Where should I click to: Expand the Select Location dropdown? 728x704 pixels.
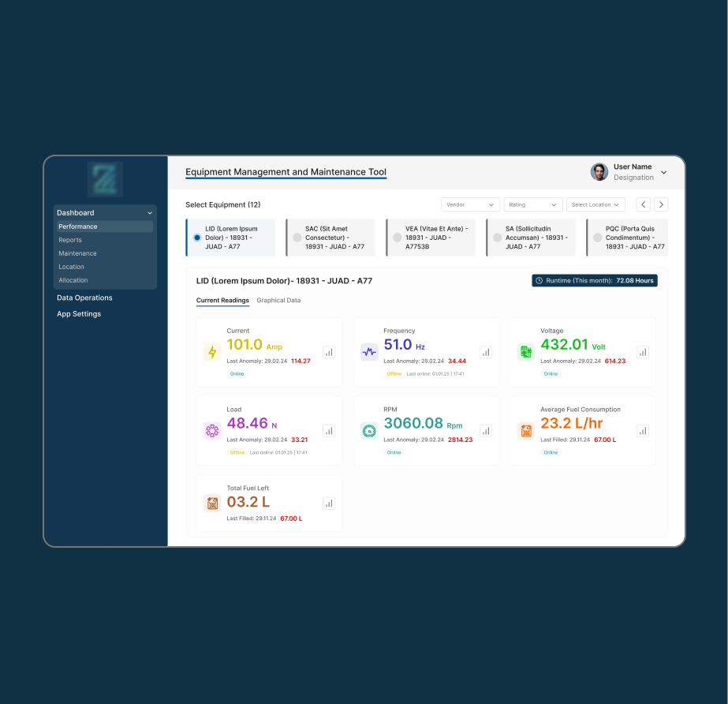[595, 204]
